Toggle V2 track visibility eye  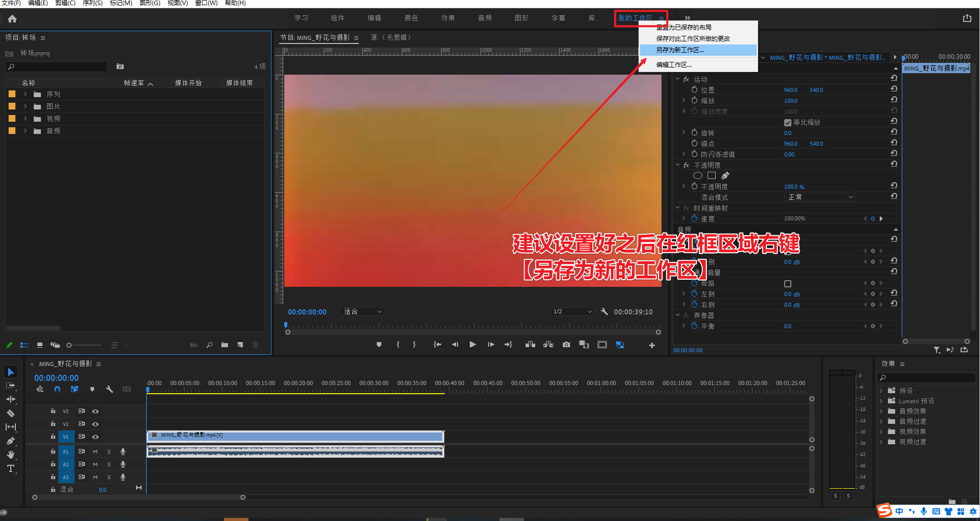[95, 424]
